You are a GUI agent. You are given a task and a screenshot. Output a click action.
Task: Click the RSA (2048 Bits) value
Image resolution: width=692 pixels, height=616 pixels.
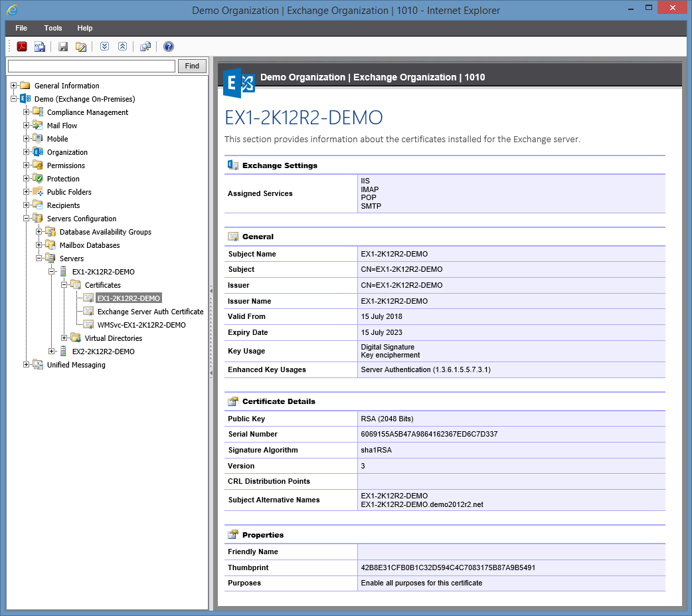pos(387,419)
